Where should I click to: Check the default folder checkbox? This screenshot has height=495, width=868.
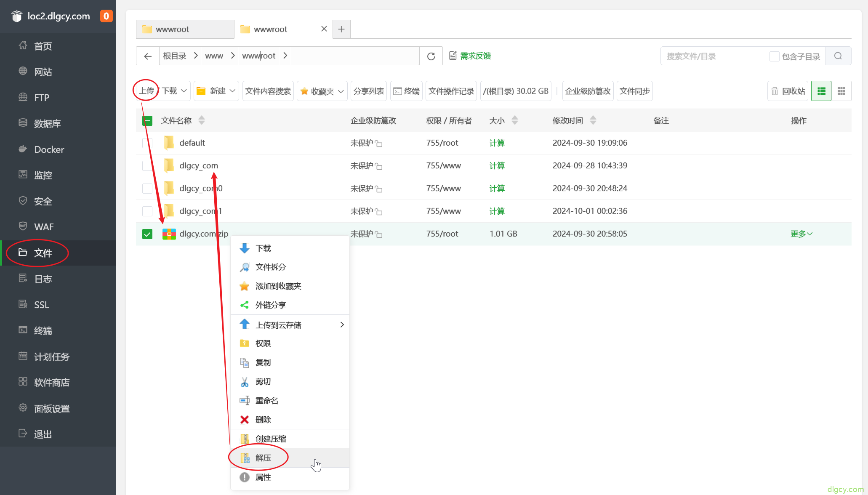(147, 143)
